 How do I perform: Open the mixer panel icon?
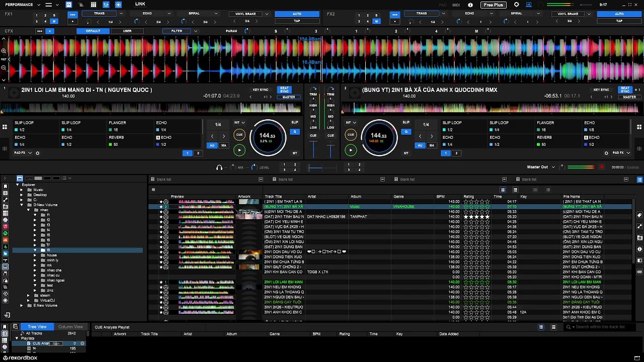[106, 5]
